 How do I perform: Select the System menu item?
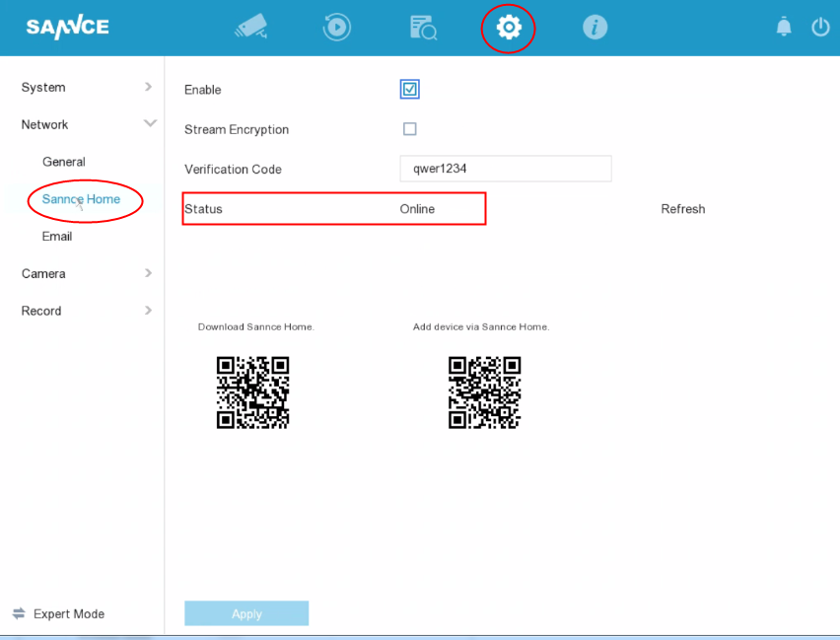[43, 88]
